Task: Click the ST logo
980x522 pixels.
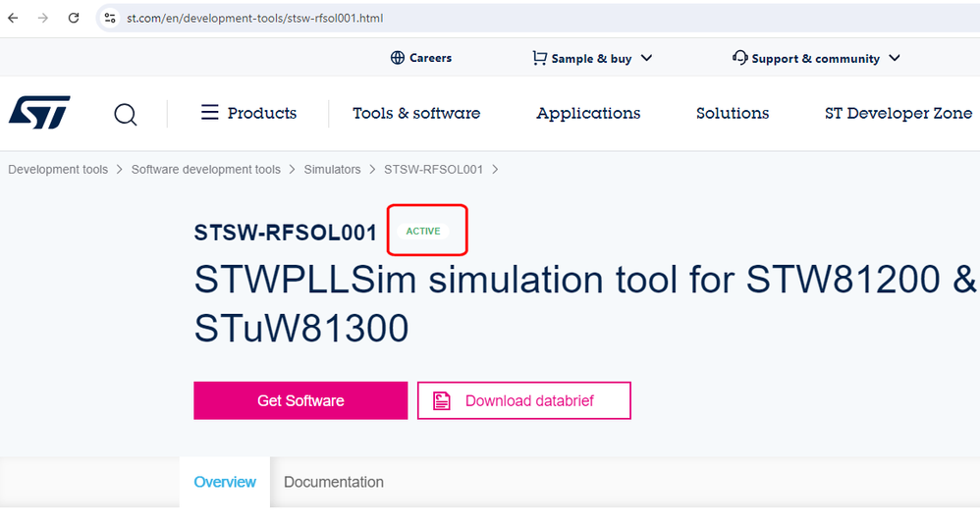Action: point(39,113)
